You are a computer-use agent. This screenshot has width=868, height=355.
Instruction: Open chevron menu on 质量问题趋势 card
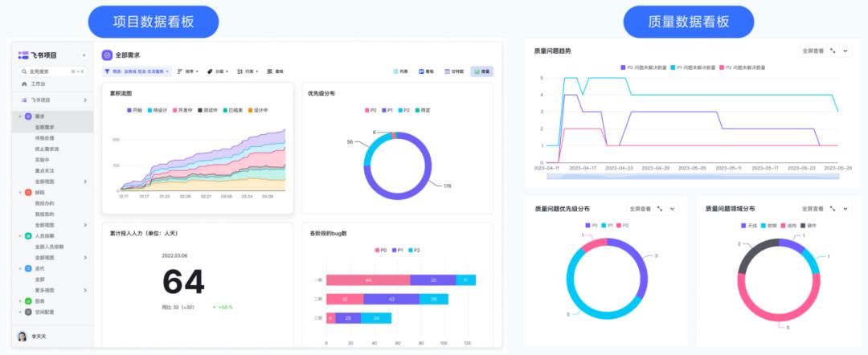click(846, 51)
